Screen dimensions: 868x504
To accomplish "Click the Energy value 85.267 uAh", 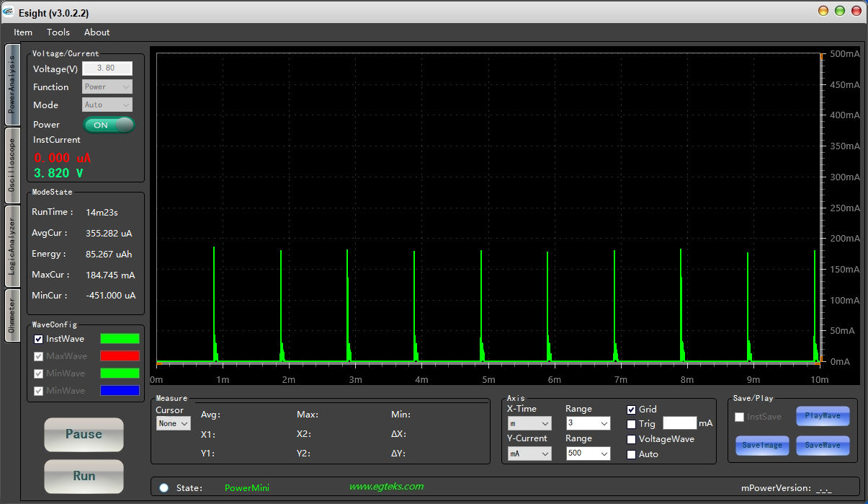I will 109,255.
